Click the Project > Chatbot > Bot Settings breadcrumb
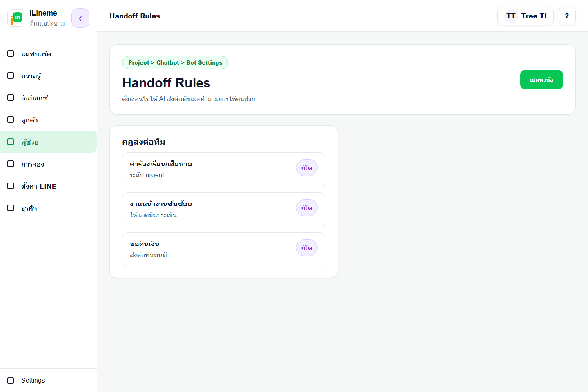Image resolution: width=588 pixels, height=392 pixels. tap(175, 62)
